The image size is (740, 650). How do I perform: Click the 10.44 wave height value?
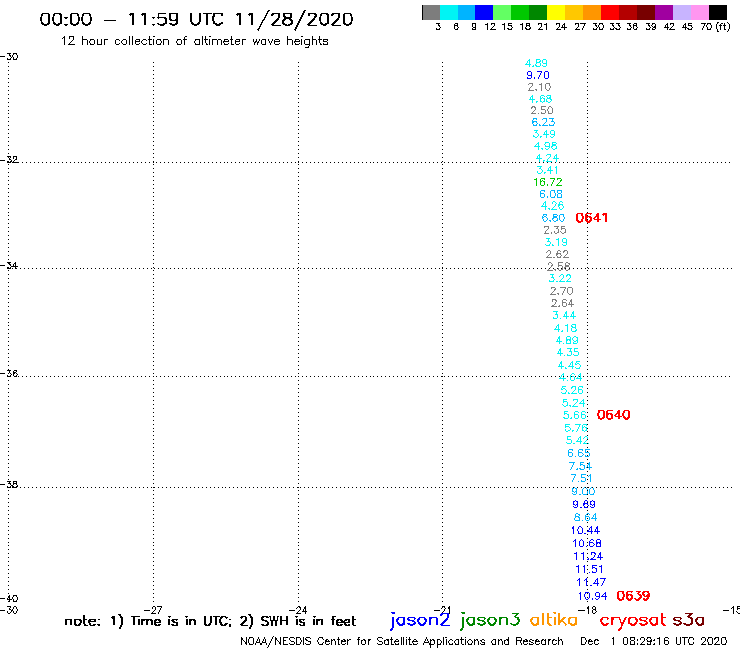(585, 530)
